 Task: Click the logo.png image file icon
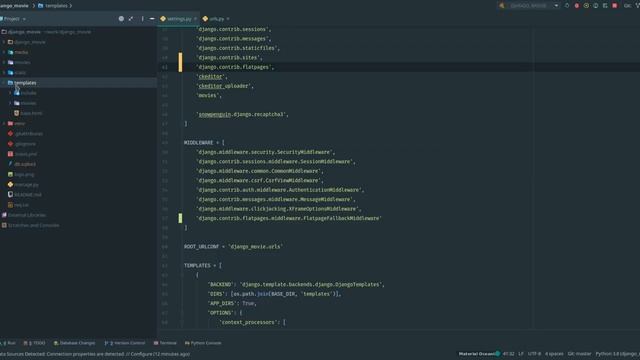tap(11, 174)
